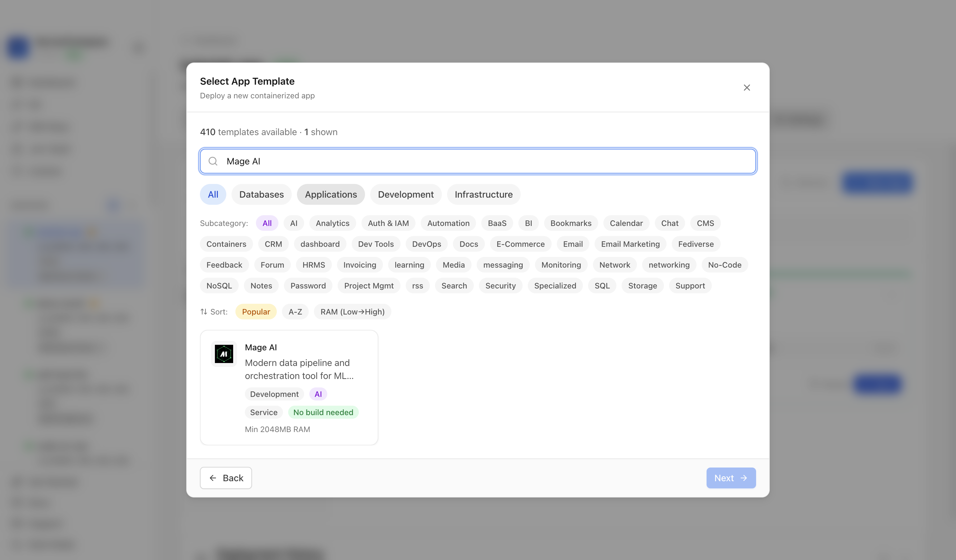Filter by Network subcategory chip

tap(614, 265)
